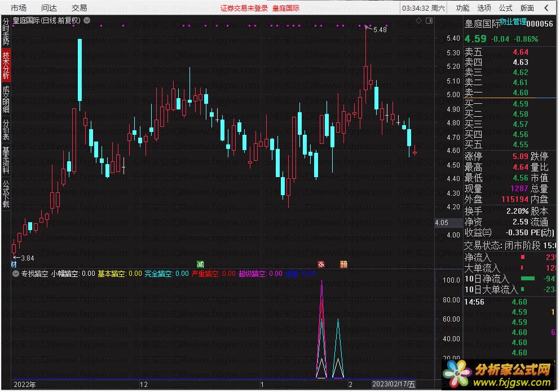Select 卖五 ask row at 4.64
Screen dimensions: 560x392
(510, 52)
